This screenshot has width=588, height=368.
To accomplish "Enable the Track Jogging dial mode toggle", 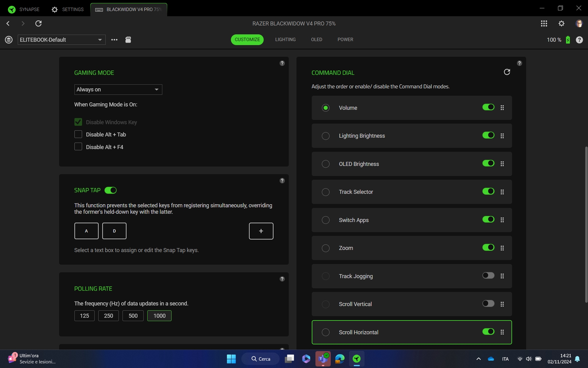I will pos(488,276).
